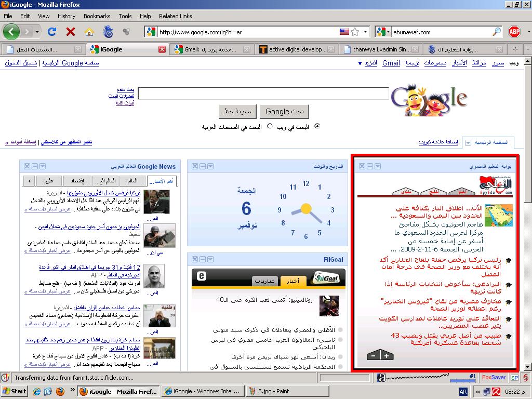Close the Egyptian education portal gadget
532x399 pixels.
[x=362, y=166]
